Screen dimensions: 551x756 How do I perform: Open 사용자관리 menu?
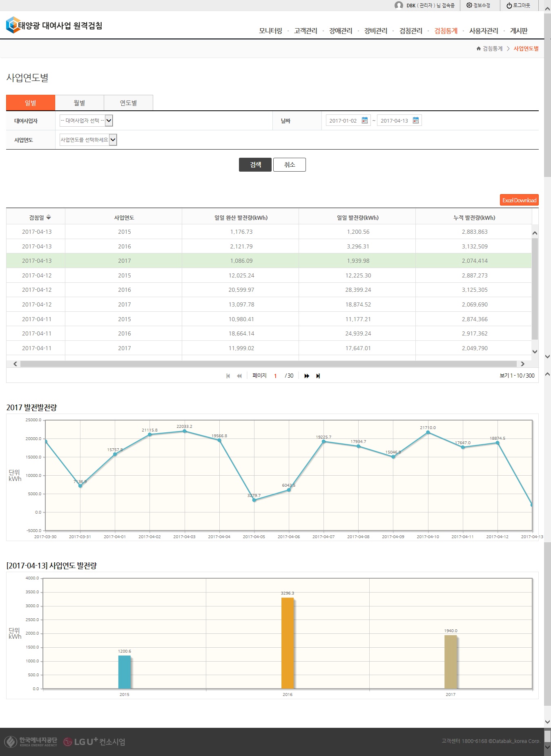(484, 31)
